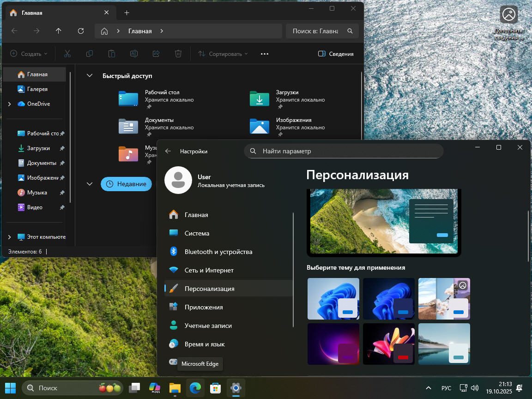Click the Cut scissors icon in Explorer toolbar
Image resolution: width=532 pixels, height=399 pixels.
67,54
